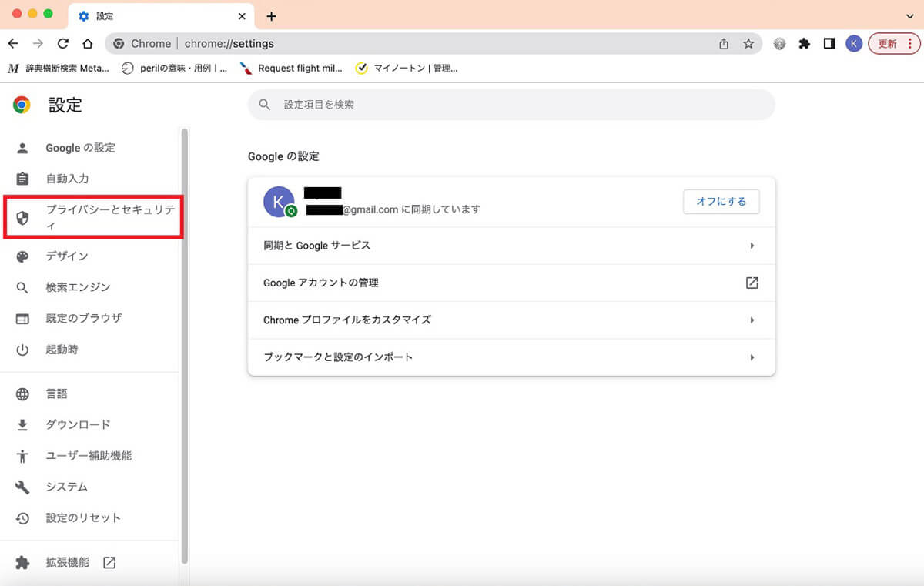924x586 pixels.
Task: Click the ユーザー補助機能 accessibility icon
Action: [22, 456]
